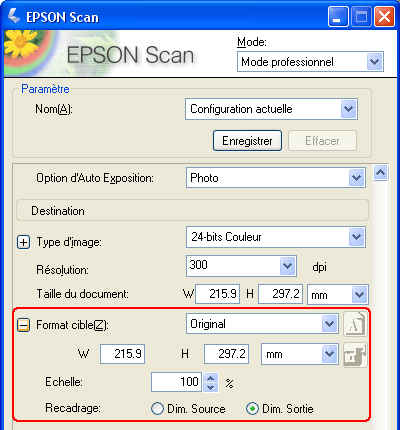Click the scrollbar up arrow

pyautogui.click(x=381, y=173)
